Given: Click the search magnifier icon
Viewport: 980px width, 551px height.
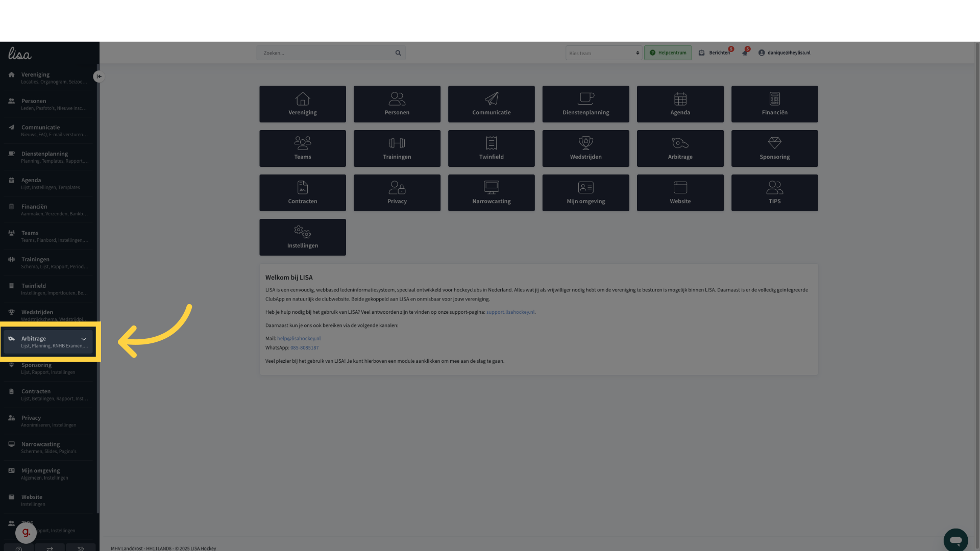Looking at the screenshot, I should pyautogui.click(x=398, y=53).
